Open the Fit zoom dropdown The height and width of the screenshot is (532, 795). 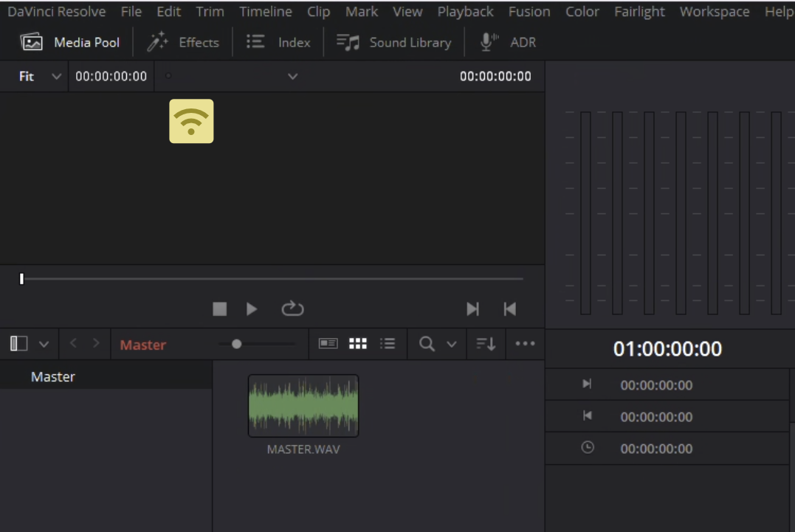click(40, 77)
